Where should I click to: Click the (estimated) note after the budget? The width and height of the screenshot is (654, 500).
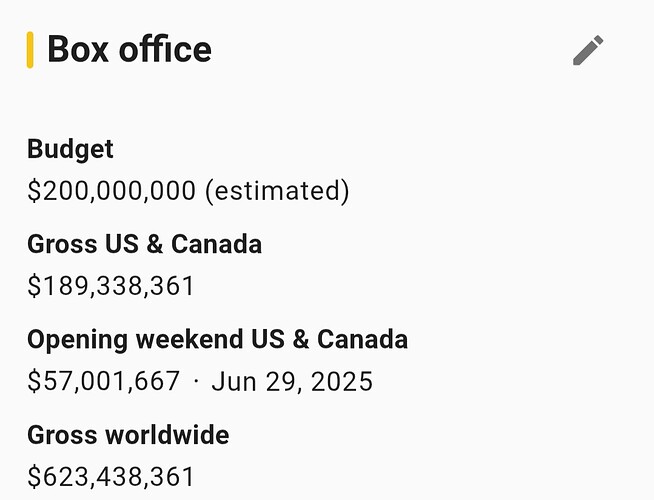(x=277, y=191)
